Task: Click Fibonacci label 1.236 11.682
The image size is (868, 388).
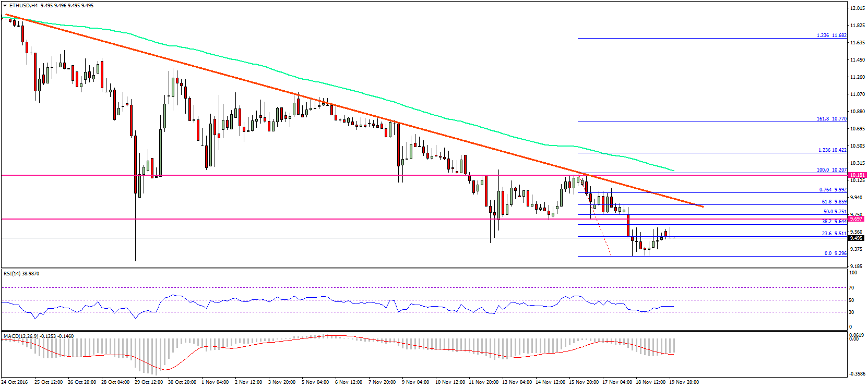Action: click(x=831, y=35)
